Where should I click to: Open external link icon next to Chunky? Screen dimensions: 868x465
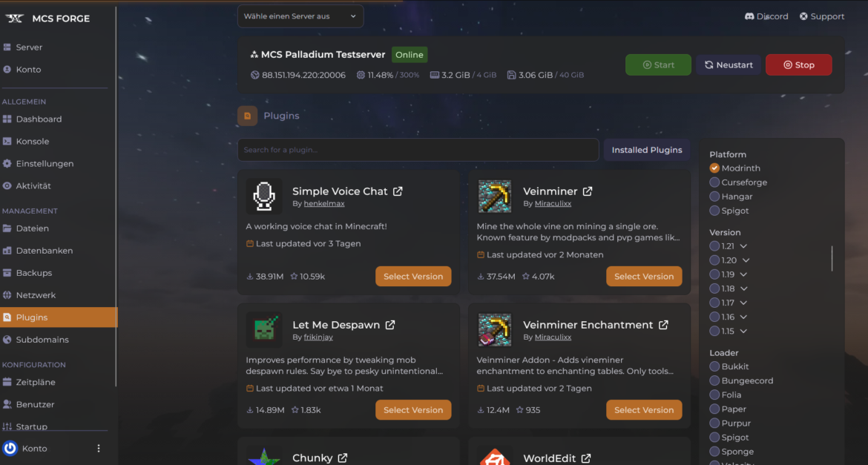pyautogui.click(x=343, y=458)
